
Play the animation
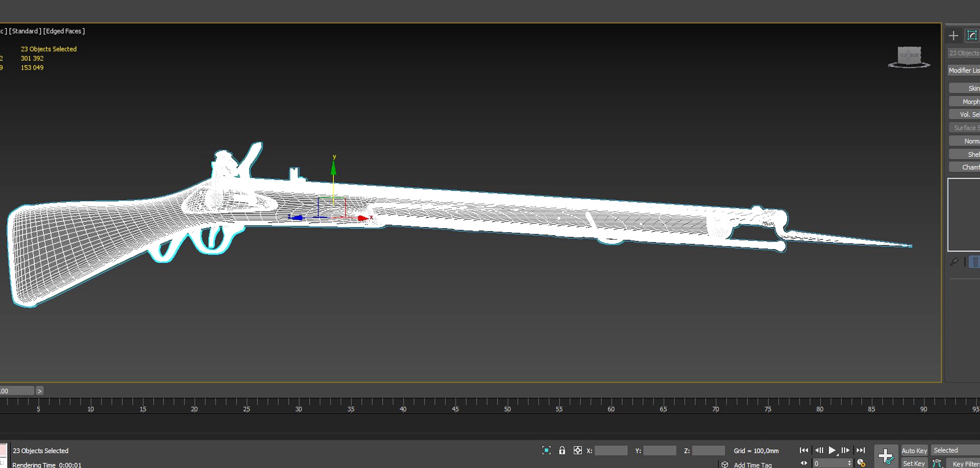click(x=832, y=450)
